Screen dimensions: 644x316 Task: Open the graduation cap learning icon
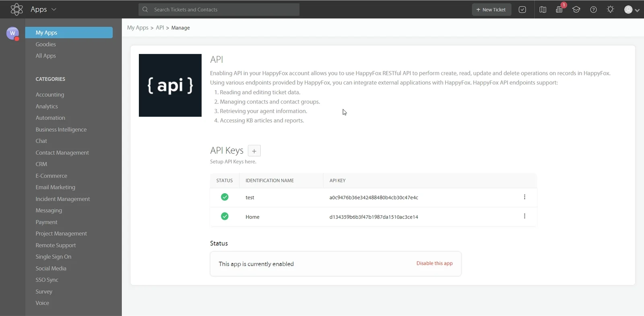576,10
